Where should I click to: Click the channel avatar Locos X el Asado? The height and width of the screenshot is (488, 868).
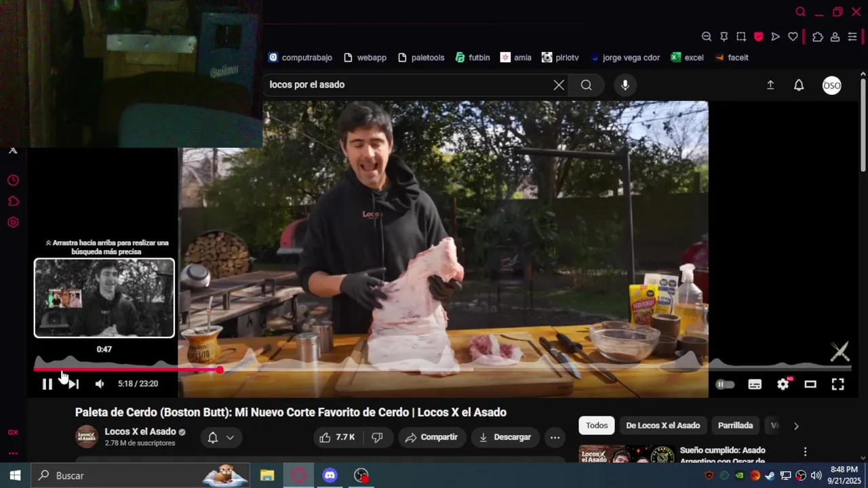click(x=86, y=436)
